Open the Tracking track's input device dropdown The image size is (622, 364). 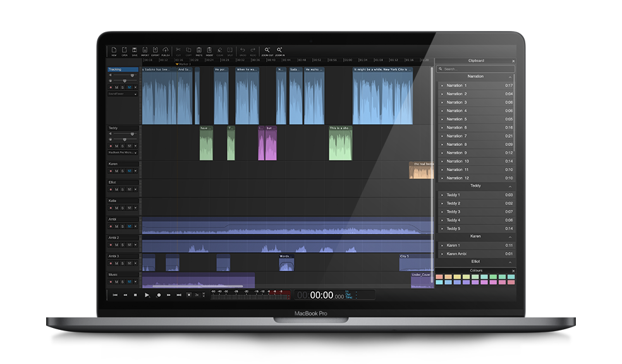click(123, 94)
